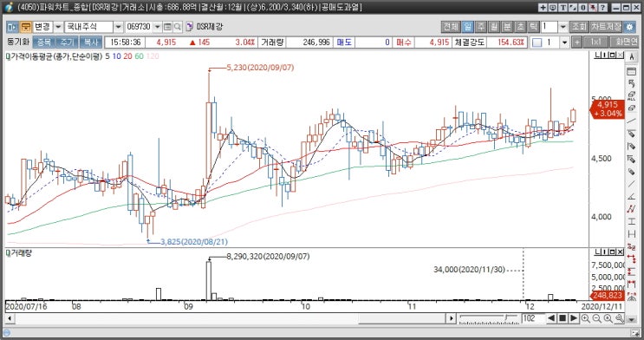Click the wrench tool icon near zoom controls
644x340 pixels.
[x=620, y=318]
